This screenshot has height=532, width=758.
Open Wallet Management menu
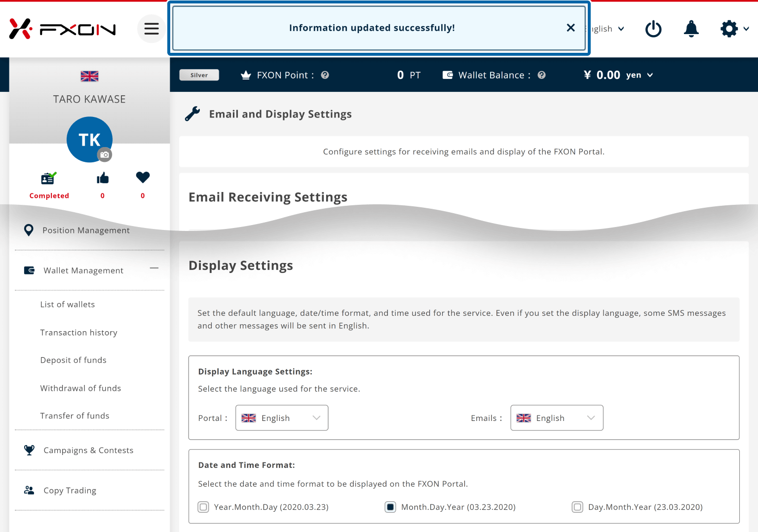(x=83, y=270)
